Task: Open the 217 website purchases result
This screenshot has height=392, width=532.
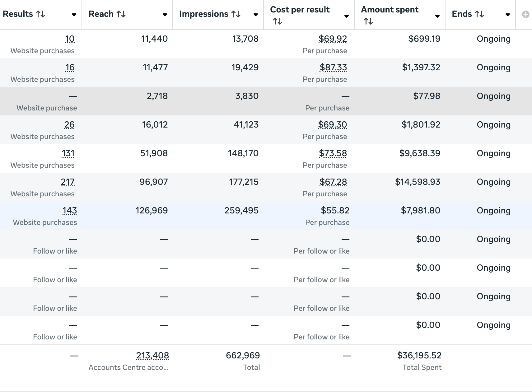Action: coord(68,182)
